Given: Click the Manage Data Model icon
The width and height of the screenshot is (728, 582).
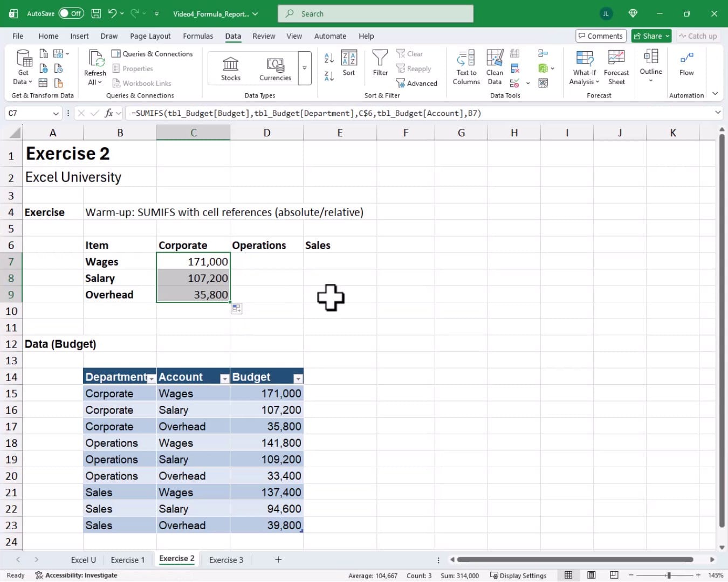Looking at the screenshot, I should 543,83.
